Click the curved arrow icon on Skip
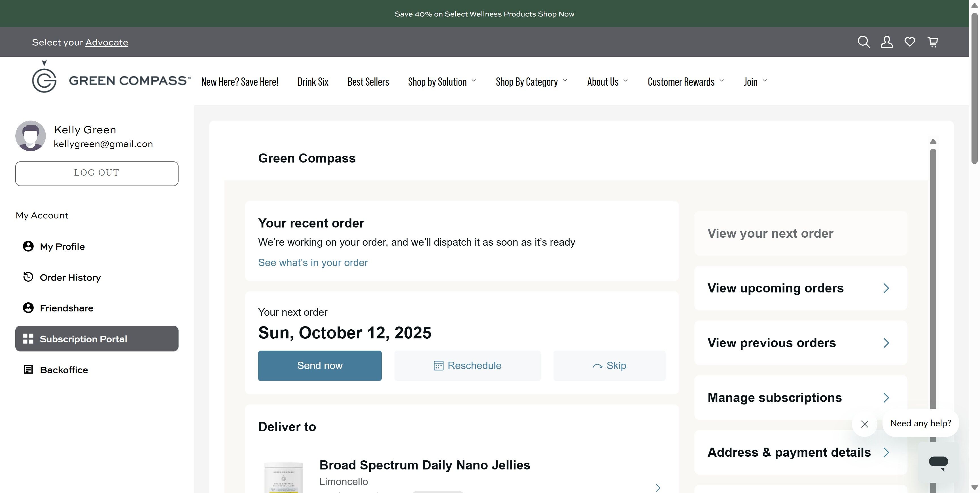Image resolution: width=980 pixels, height=493 pixels. click(x=597, y=366)
